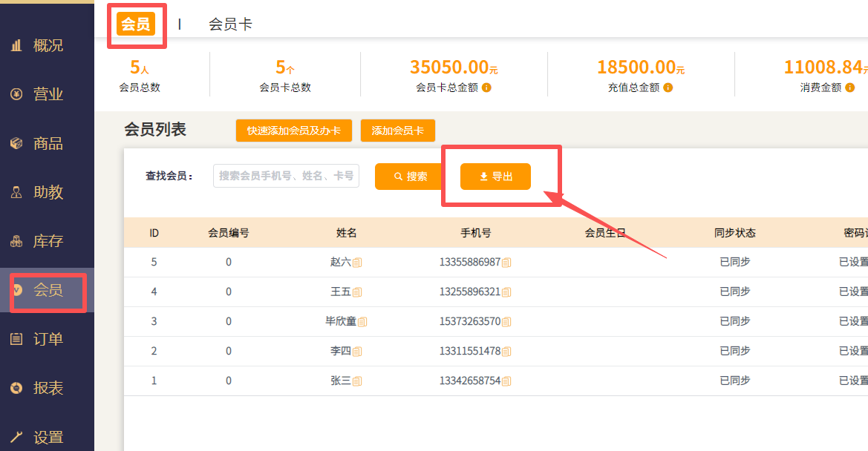Click the 添加会员卡 button
The width and height of the screenshot is (868, 451).
point(397,130)
